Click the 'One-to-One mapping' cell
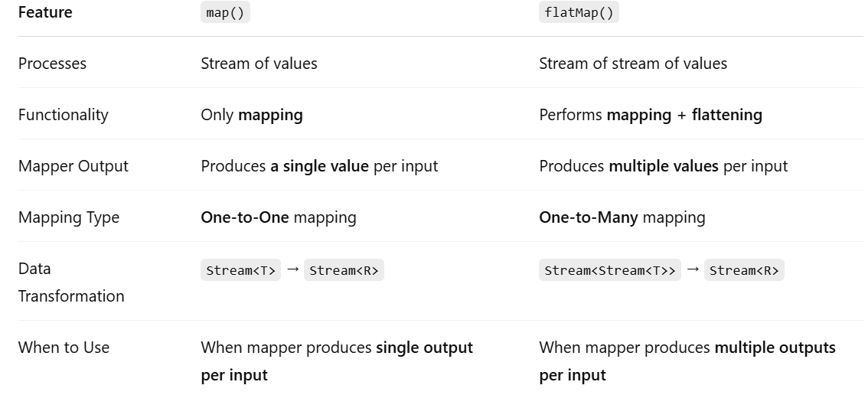This screenshot has height=395, width=868. click(x=279, y=217)
